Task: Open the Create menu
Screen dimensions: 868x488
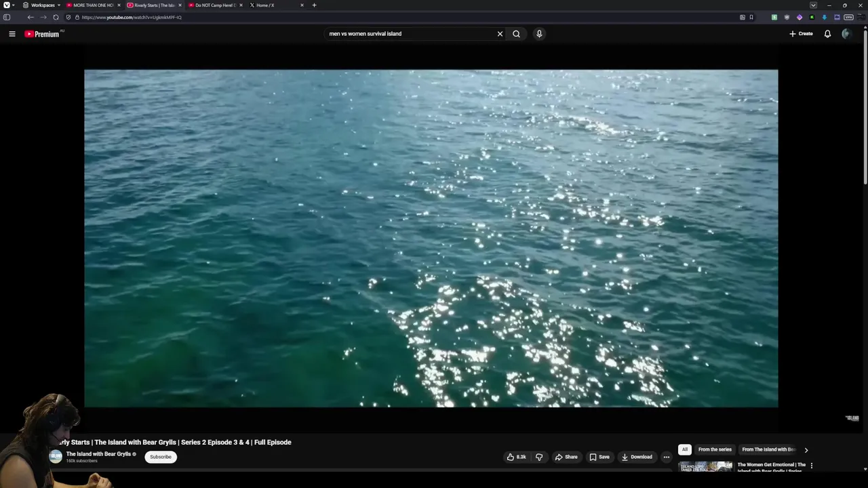Action: point(801,34)
